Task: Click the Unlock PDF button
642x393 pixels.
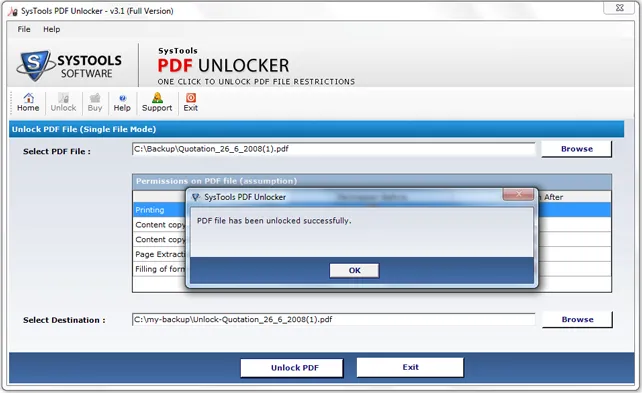Action: [292, 368]
